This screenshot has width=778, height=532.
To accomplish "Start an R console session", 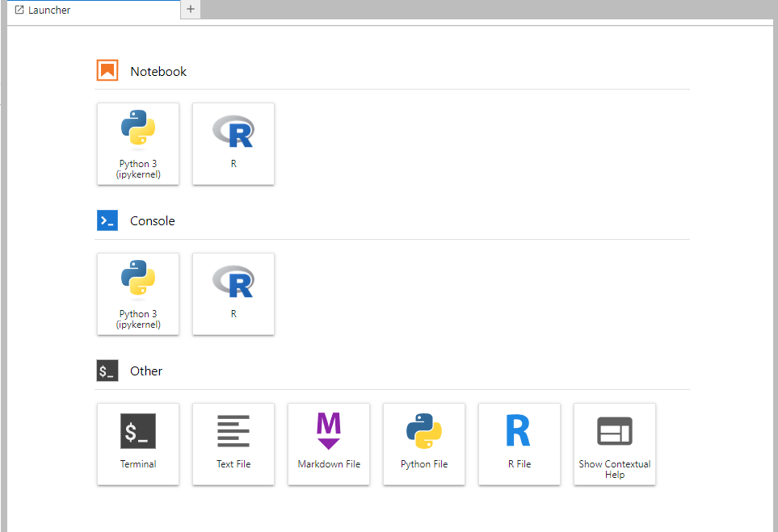I will pos(233,294).
